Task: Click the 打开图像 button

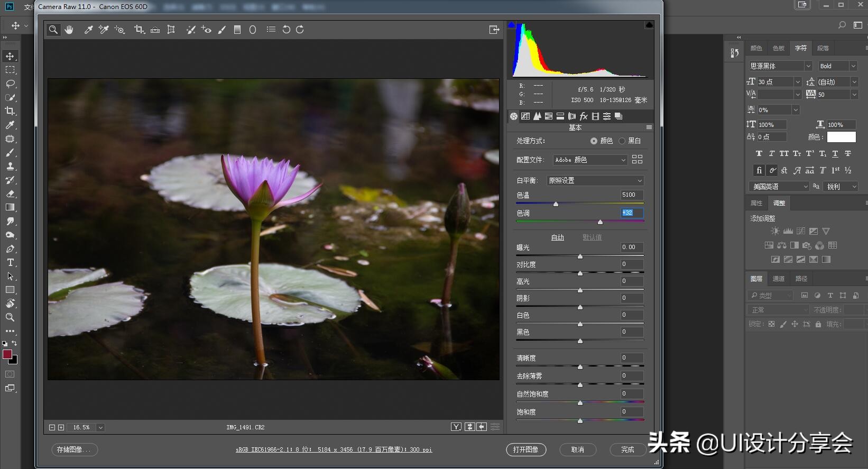Action: click(525, 449)
